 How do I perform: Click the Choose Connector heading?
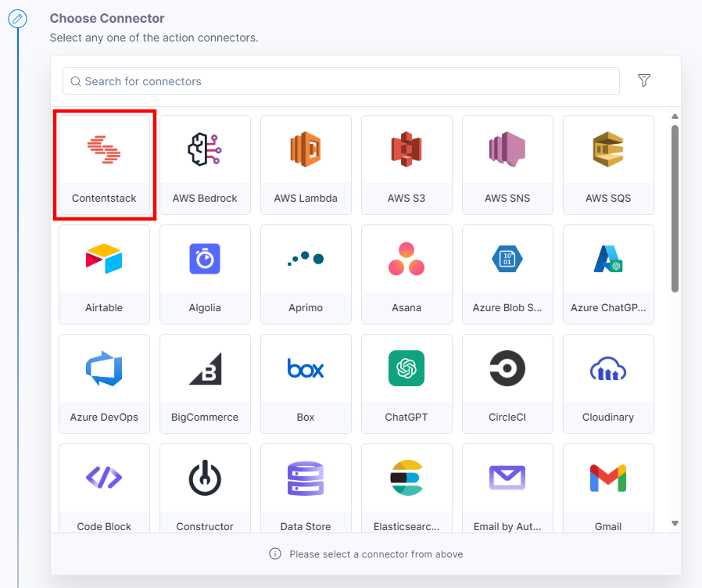pos(107,18)
